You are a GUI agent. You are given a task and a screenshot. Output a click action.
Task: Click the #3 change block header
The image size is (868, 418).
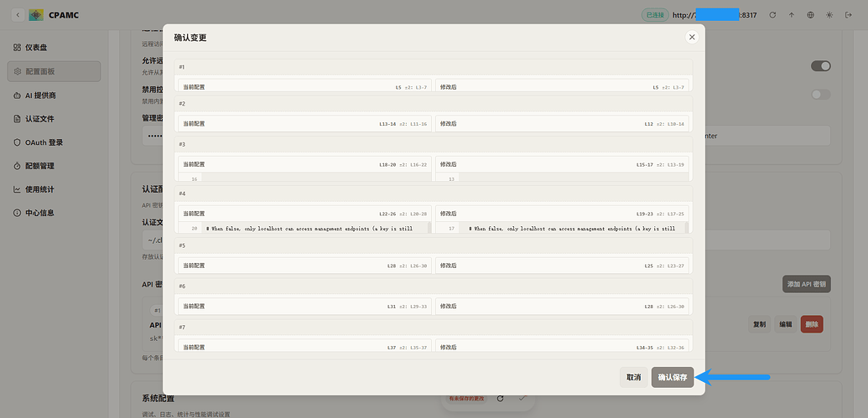point(434,144)
